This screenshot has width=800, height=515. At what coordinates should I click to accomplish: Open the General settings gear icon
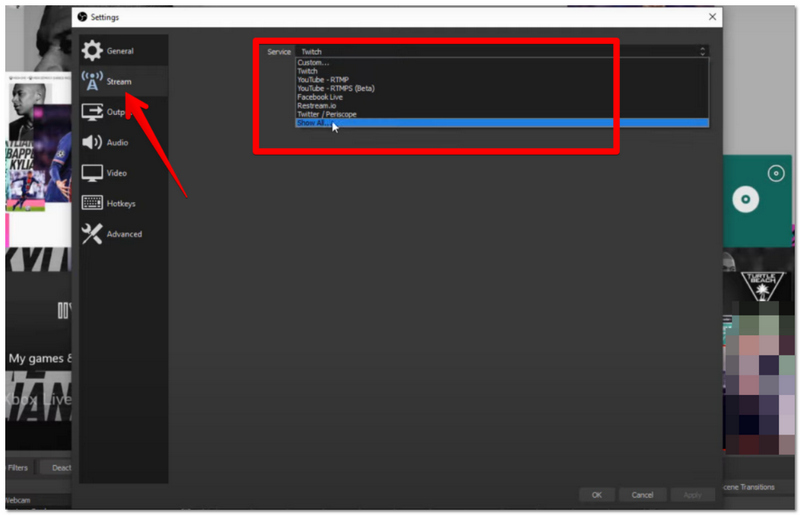(92, 51)
